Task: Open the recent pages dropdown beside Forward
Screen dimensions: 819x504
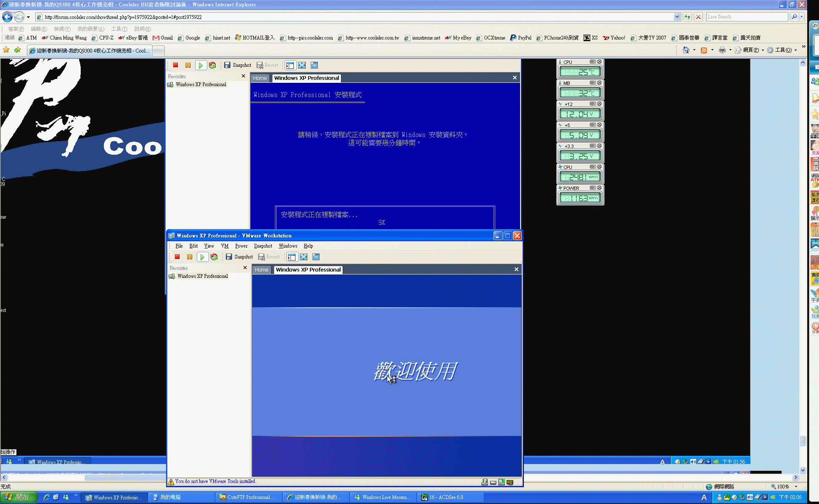Action: [x=28, y=17]
